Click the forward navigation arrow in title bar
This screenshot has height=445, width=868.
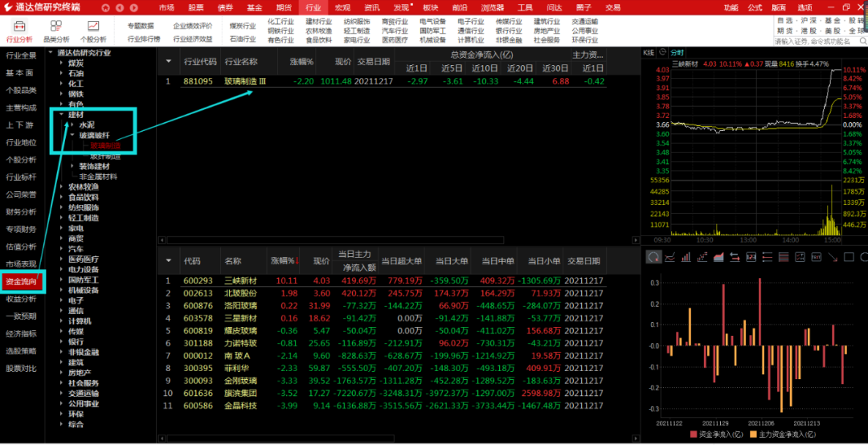click(133, 8)
